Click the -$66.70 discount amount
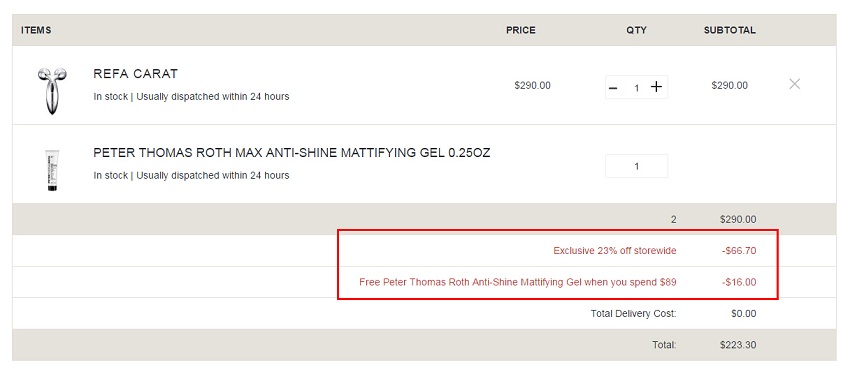Screen dimensions: 850x372 pos(739,251)
